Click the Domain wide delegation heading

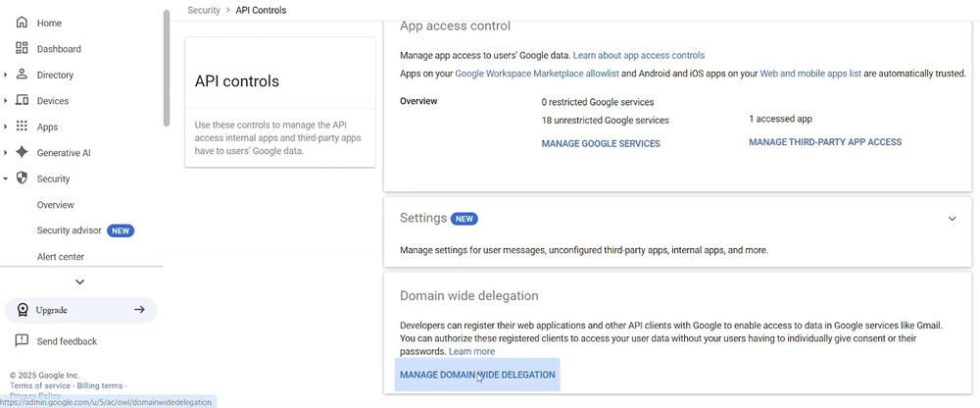[x=468, y=295]
